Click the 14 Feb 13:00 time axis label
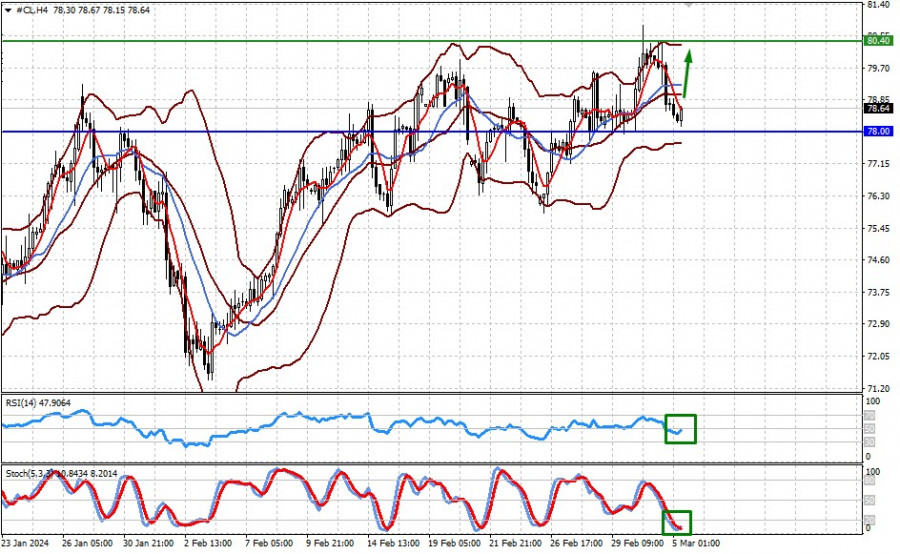This screenshot has height=554, width=900. (x=392, y=543)
